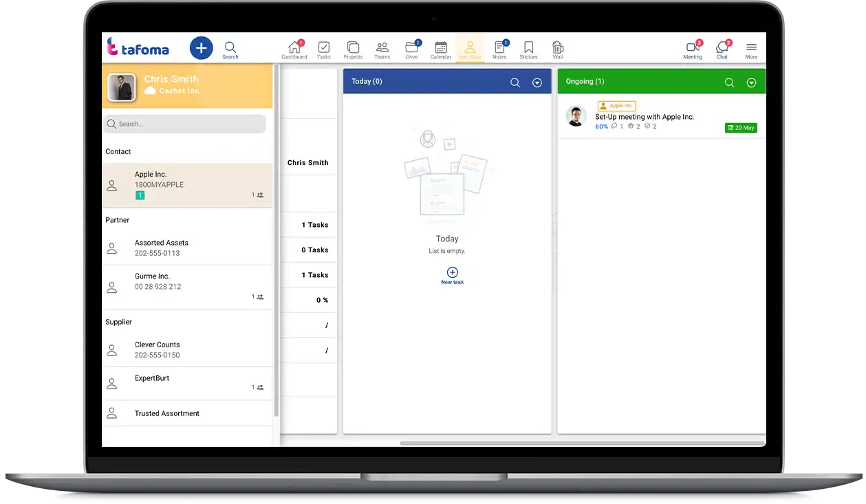
Task: Click the 20 May due date badge
Action: click(741, 128)
